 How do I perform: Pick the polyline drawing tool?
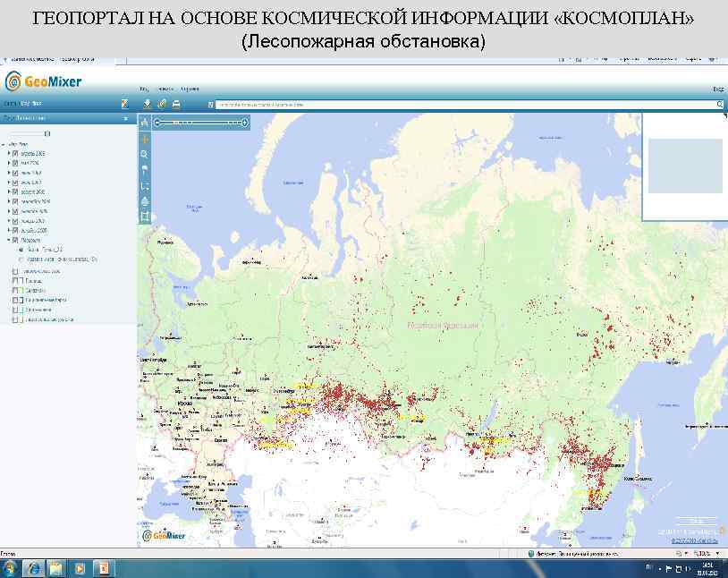pyautogui.click(x=145, y=185)
